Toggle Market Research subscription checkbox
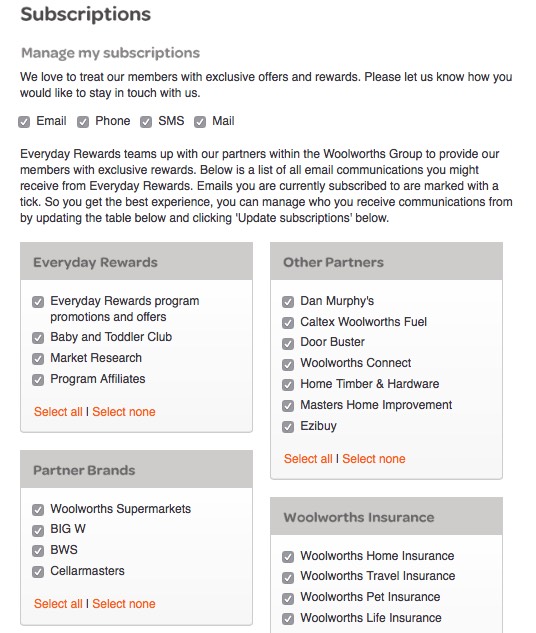 tap(38, 359)
